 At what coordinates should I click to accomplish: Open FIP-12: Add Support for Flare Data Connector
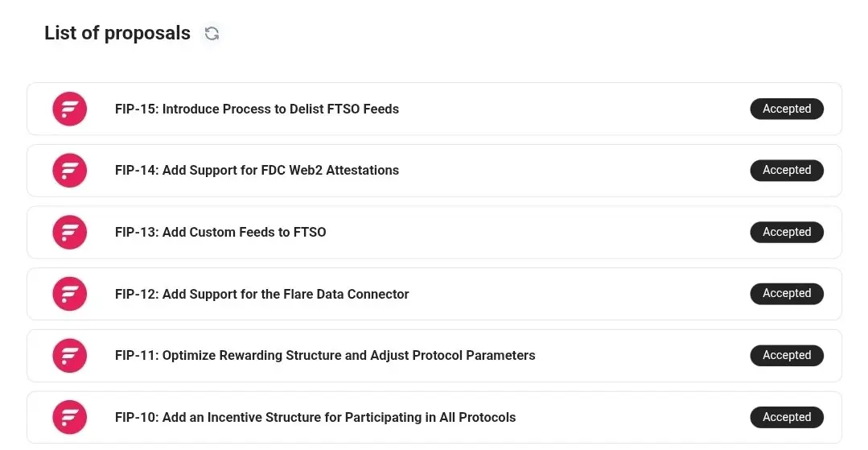point(261,294)
